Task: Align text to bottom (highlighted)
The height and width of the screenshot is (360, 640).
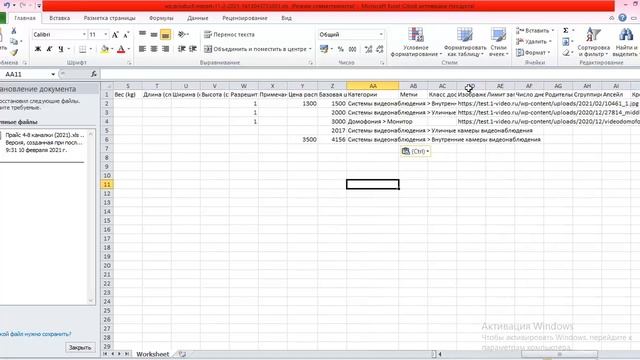Action: (x=165, y=35)
